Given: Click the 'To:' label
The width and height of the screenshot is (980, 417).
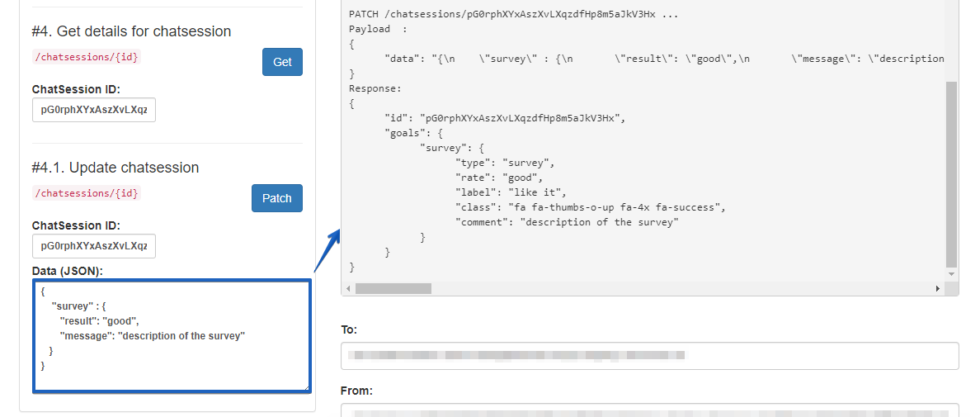Looking at the screenshot, I should (x=350, y=329).
